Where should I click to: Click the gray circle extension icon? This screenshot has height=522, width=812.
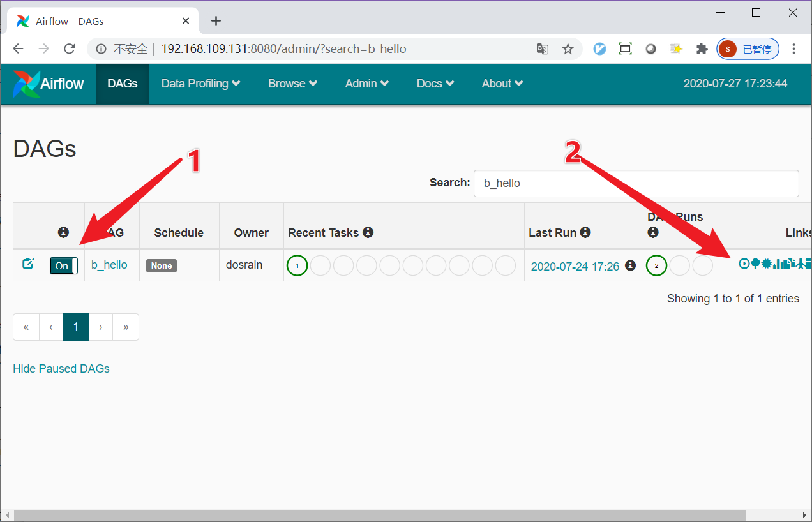tap(650, 49)
